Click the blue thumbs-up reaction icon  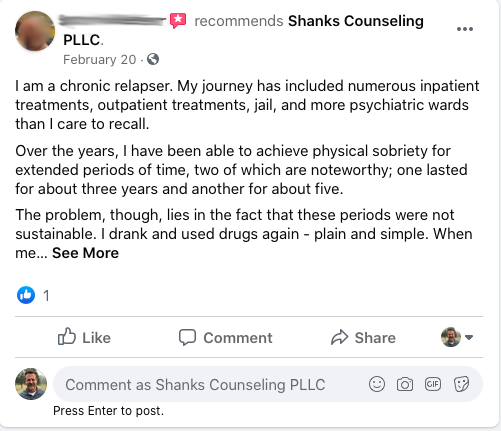click(x=26, y=295)
